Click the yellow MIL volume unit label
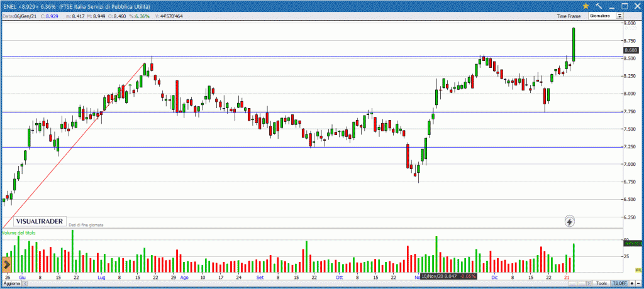644x289 pixels. pos(638,270)
